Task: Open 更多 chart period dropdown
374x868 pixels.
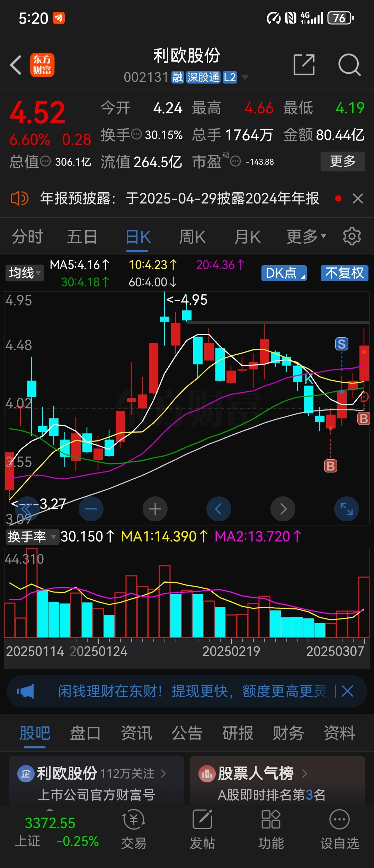Action: (306, 237)
